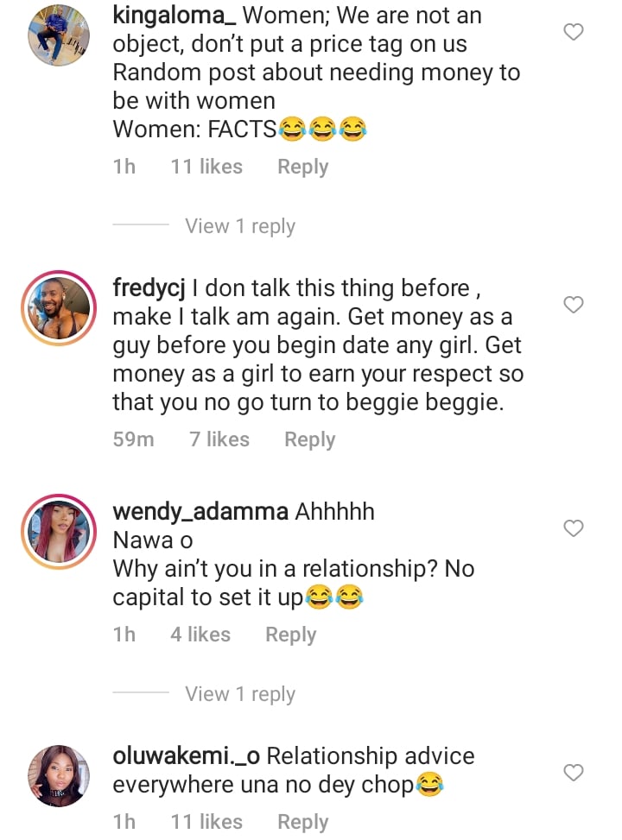Like wendy_adamma's comment via heart icon

574,527
